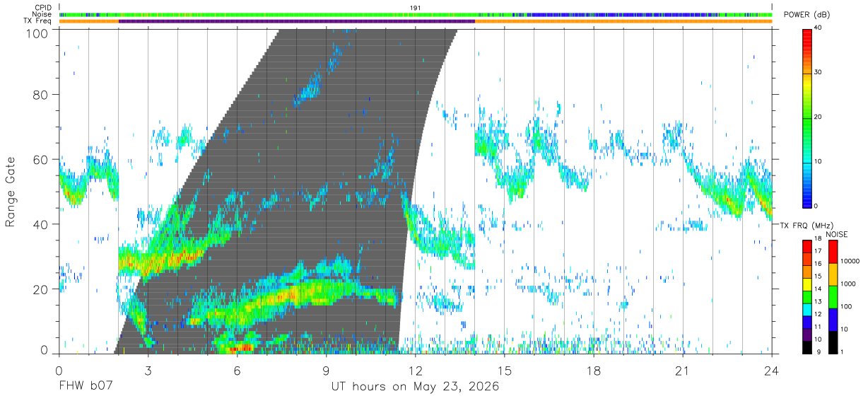Click the purple segment of TX Freq strip
The image size is (868, 401).
click(296, 21)
